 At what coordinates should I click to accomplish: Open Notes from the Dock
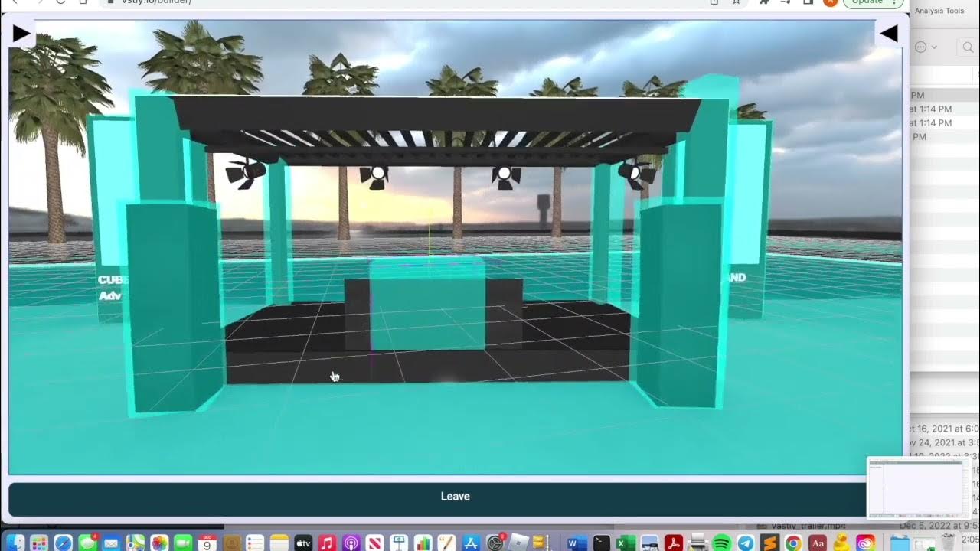pos(279,543)
